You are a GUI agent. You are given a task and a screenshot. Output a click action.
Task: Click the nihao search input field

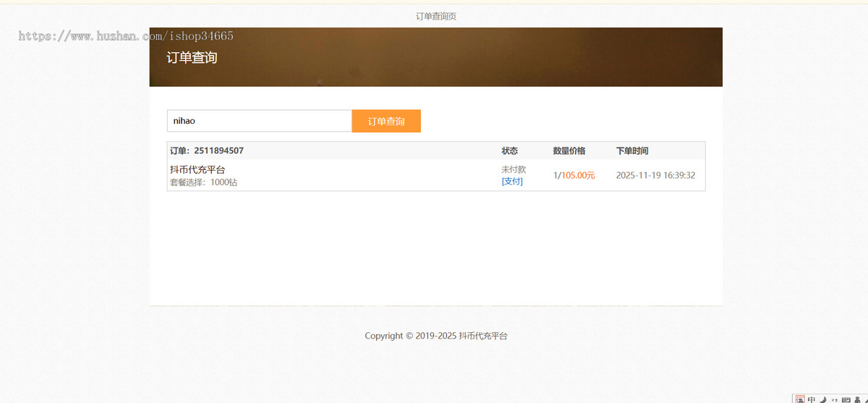tap(259, 121)
